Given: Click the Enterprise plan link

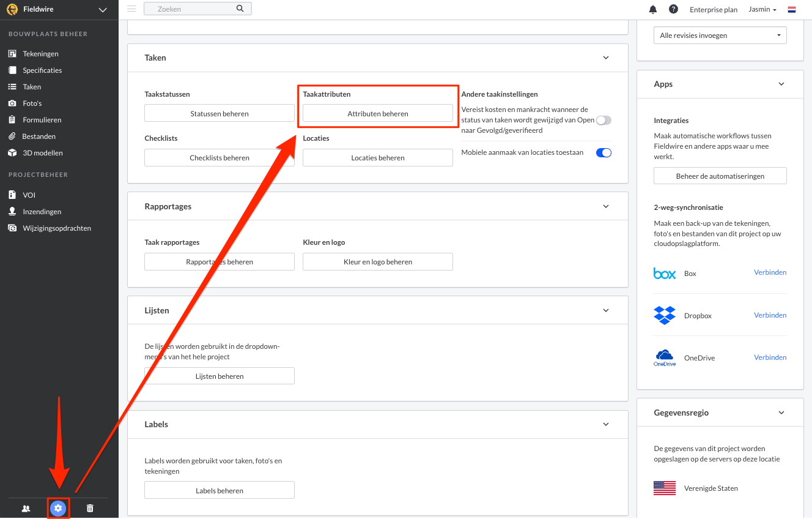Looking at the screenshot, I should 714,10.
